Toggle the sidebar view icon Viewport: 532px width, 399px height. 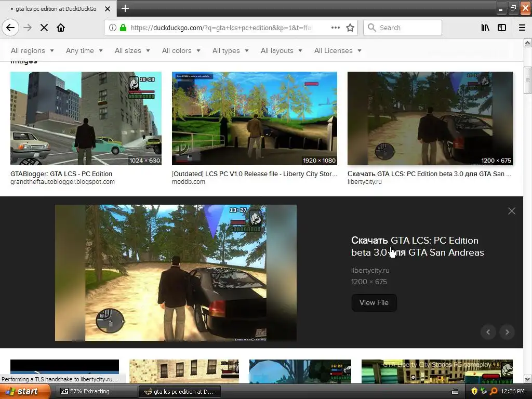pos(502,28)
